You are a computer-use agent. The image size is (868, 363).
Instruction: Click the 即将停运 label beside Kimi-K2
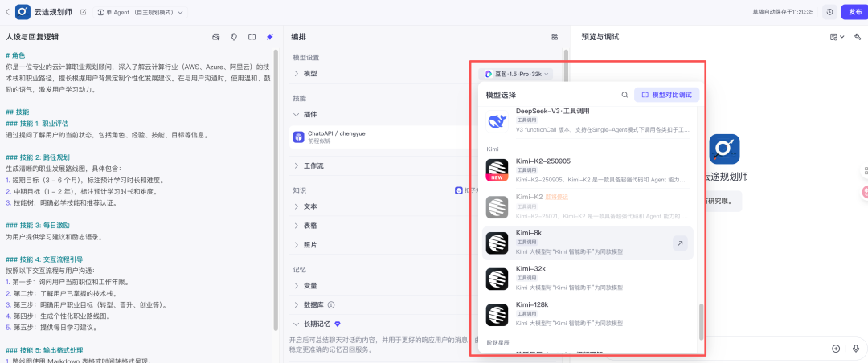557,197
